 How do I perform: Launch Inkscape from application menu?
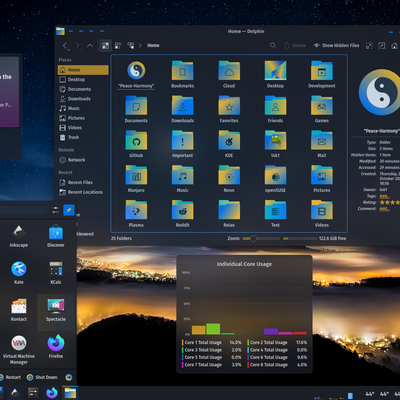[x=19, y=236]
